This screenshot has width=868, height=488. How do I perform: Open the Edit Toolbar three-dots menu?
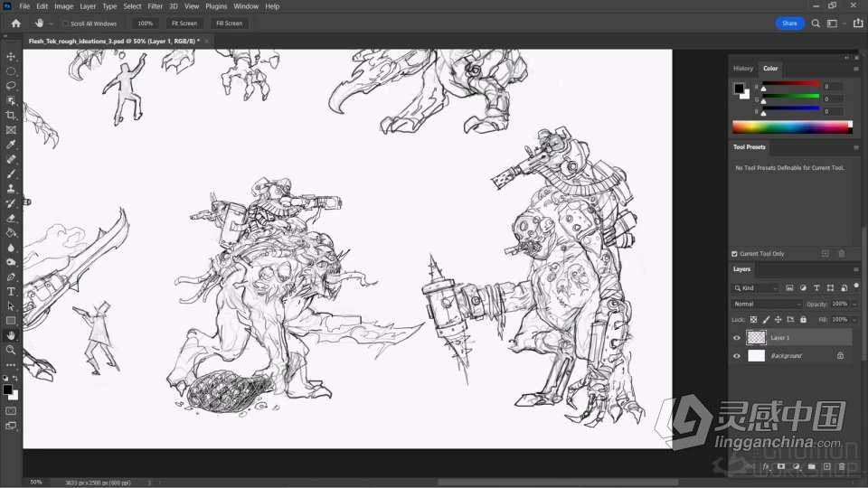coord(11,365)
